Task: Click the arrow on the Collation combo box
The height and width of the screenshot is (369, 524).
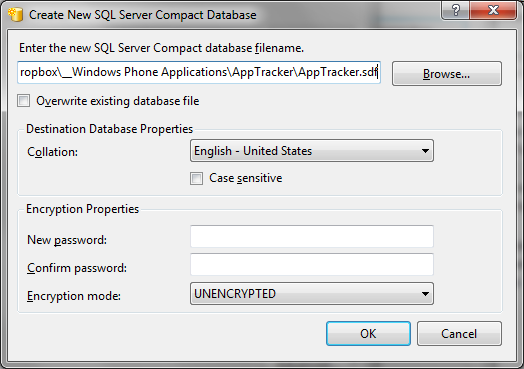Action: pos(425,151)
